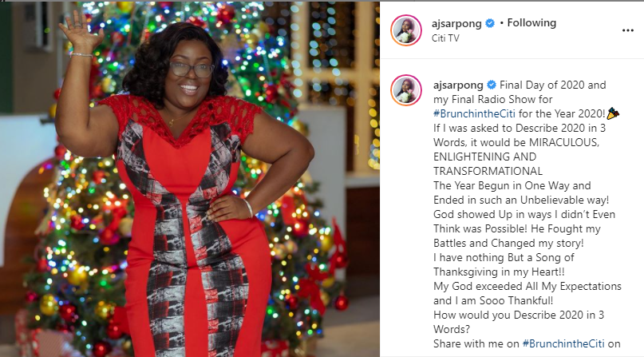Click the verified badge in the post header
The width and height of the screenshot is (644, 357).
click(490, 23)
